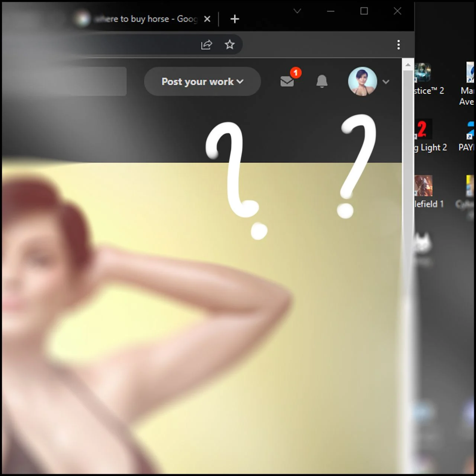The width and height of the screenshot is (476, 476).
Task: Bookmark this page with the star icon
Action: (230, 45)
